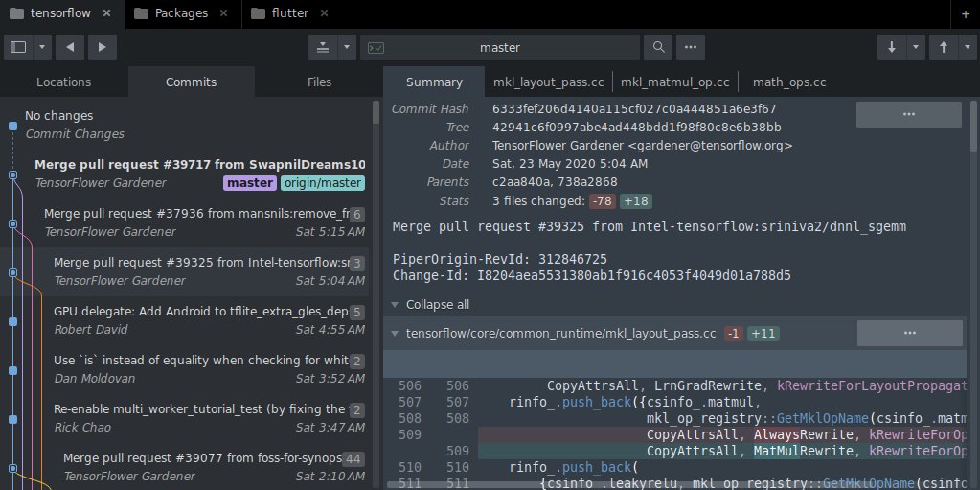The width and height of the screenshot is (980, 490).
Task: Click the commit hash value
Action: click(634, 109)
